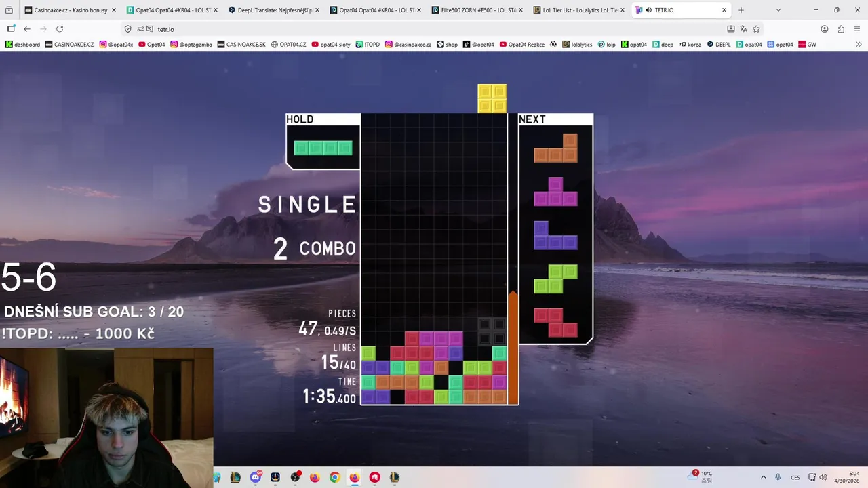Click the orange L-piece in the NEXT queue

pos(555,148)
